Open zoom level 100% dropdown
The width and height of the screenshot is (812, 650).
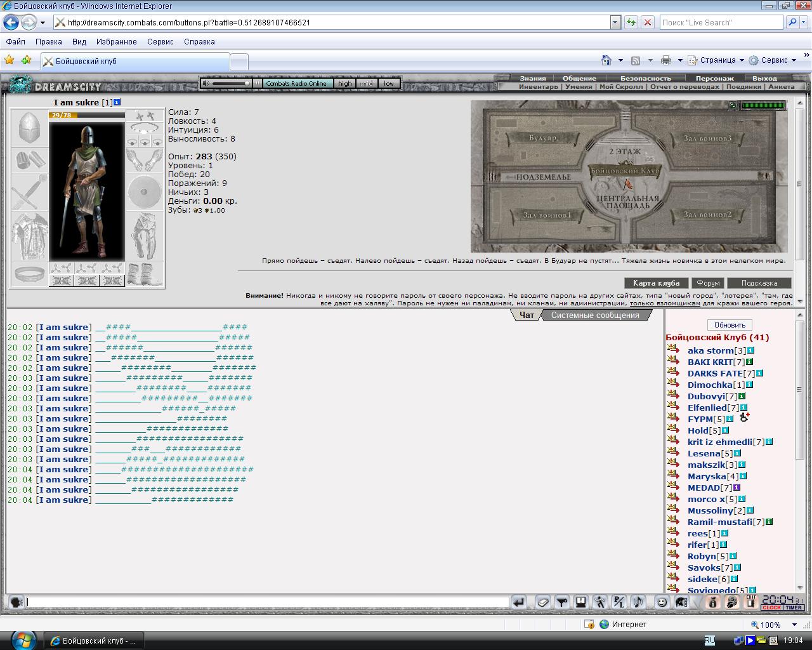(x=794, y=625)
